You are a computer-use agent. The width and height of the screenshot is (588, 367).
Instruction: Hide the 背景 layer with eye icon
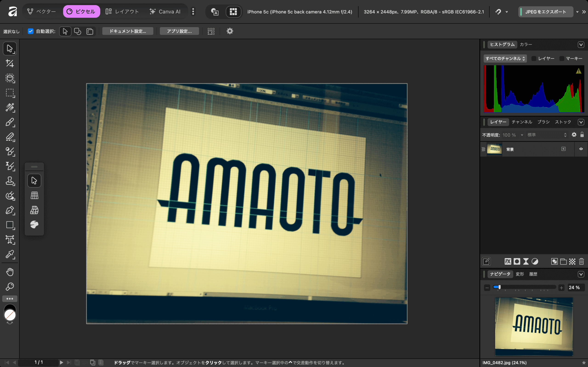(x=581, y=149)
